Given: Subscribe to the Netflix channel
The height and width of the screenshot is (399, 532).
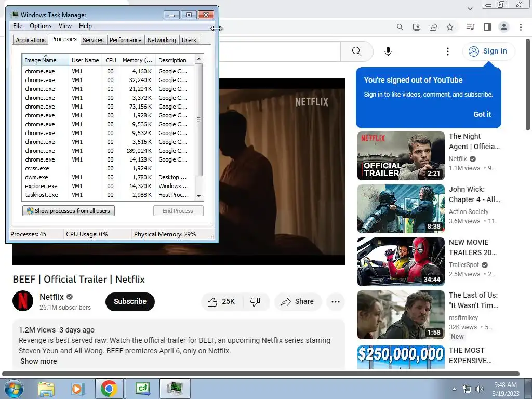Looking at the screenshot, I should point(130,302).
